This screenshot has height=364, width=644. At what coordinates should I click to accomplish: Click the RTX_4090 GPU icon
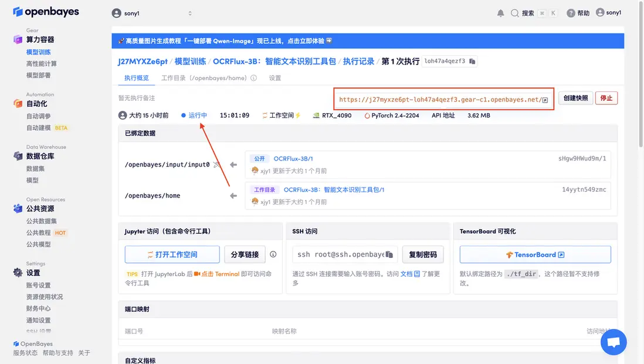point(316,115)
